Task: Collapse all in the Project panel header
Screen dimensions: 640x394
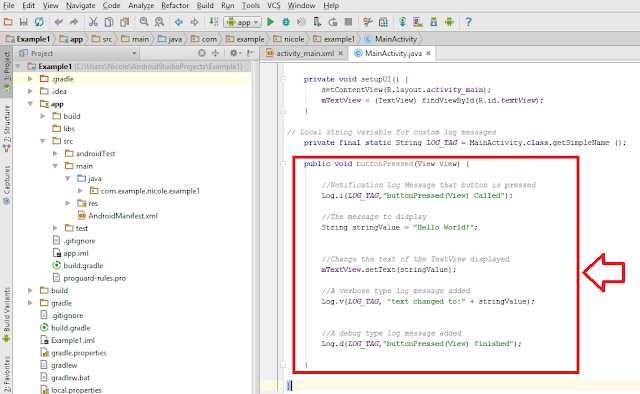Action: (216, 53)
